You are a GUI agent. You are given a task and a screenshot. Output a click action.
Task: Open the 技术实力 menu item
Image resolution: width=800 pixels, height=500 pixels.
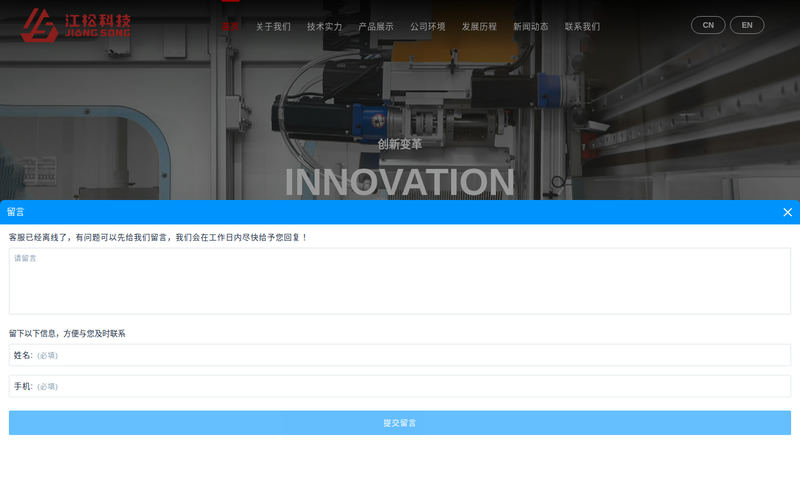click(324, 27)
